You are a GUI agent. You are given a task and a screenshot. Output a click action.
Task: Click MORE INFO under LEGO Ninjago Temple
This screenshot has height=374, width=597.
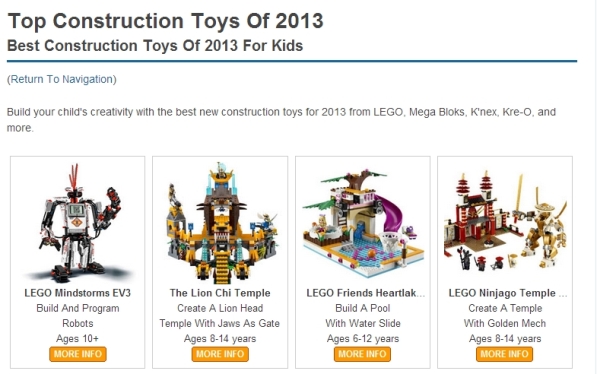tap(504, 354)
